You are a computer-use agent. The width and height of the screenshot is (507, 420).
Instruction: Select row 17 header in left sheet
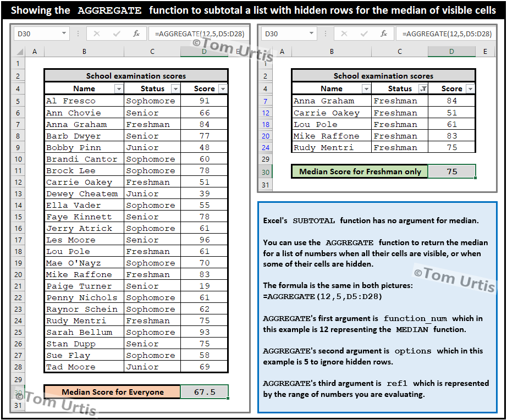18,240
